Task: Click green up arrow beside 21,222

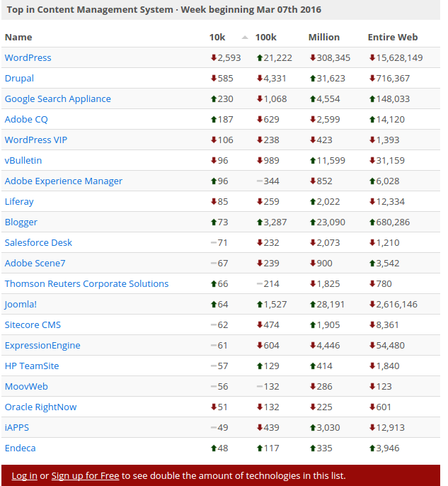Action: [260, 57]
